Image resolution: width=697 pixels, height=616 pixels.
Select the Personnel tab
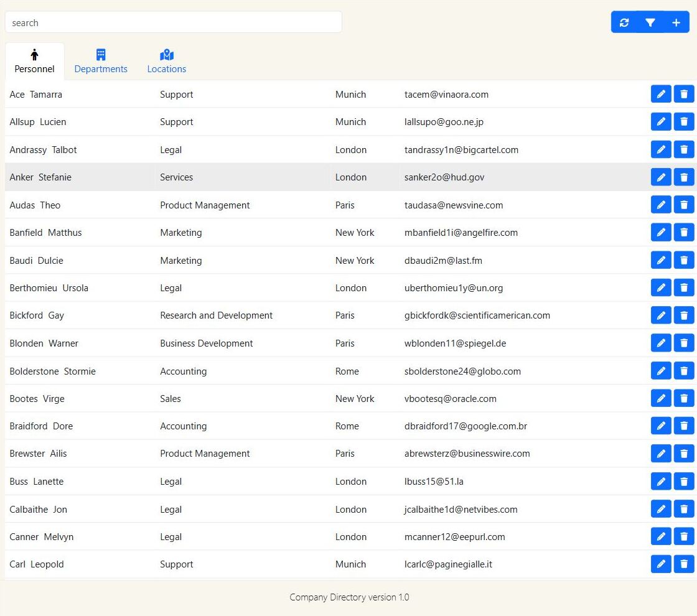coord(34,60)
